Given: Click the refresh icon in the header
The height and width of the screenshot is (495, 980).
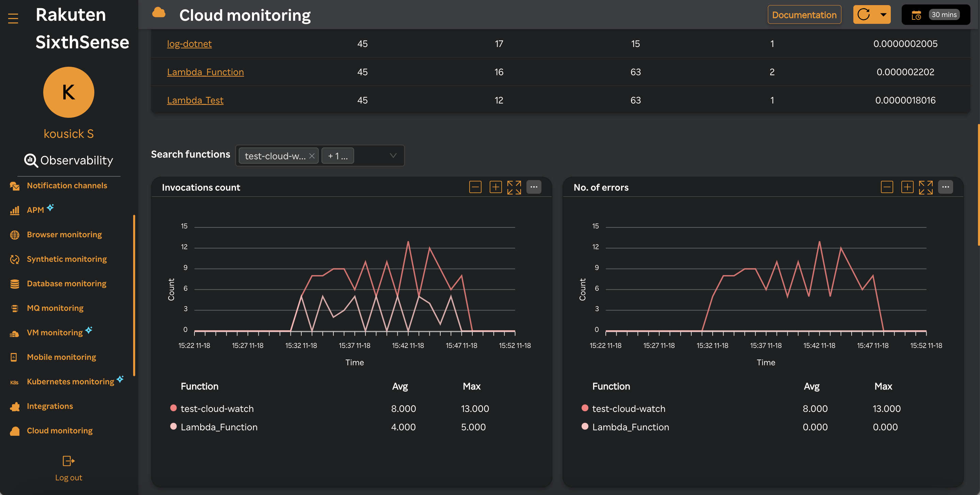Looking at the screenshot, I should click(864, 15).
